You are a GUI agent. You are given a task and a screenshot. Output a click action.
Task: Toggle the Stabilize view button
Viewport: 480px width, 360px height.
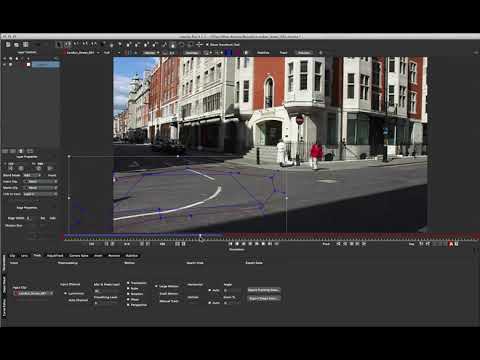[263, 52]
